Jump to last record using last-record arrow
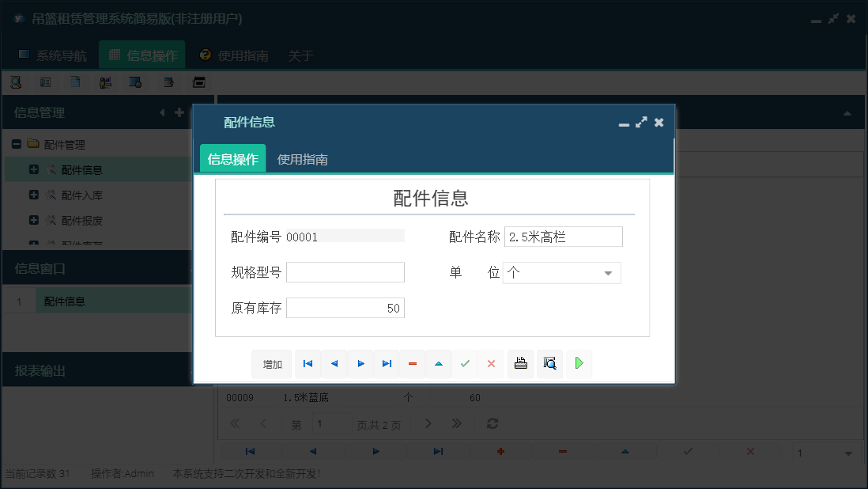 [x=387, y=363]
